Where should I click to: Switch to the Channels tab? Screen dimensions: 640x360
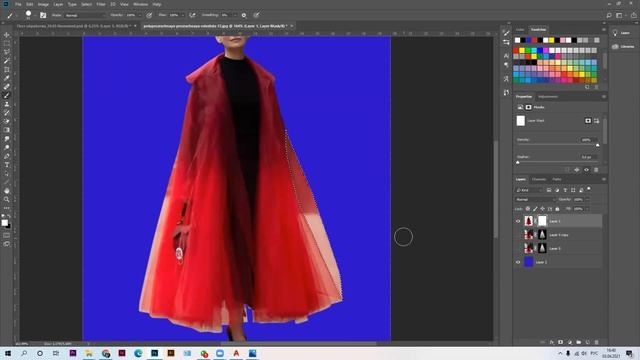tap(539, 179)
